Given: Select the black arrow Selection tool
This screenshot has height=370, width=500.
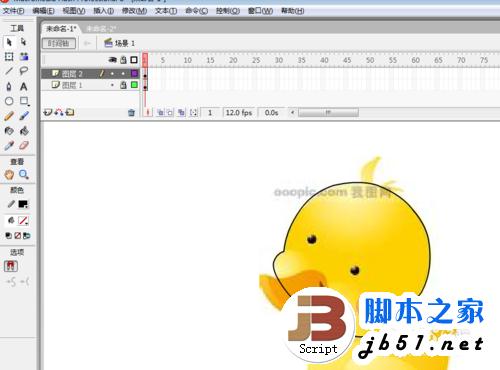Looking at the screenshot, I should [x=9, y=42].
